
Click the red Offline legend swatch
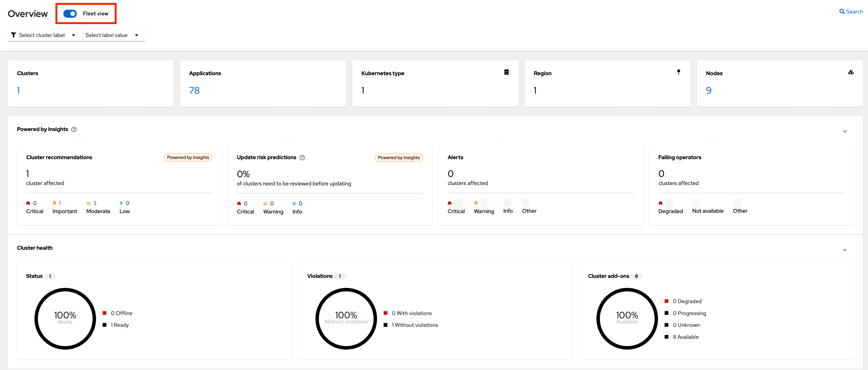tap(105, 313)
